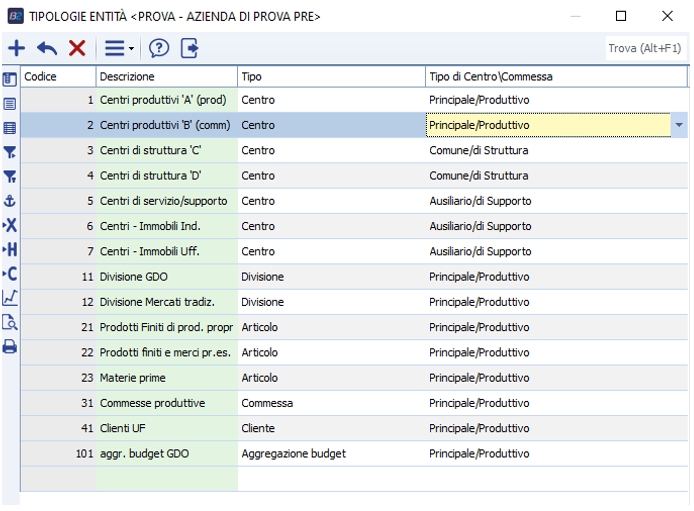Click the undo arrow toolbar icon
The image size is (694, 511).
(45, 48)
